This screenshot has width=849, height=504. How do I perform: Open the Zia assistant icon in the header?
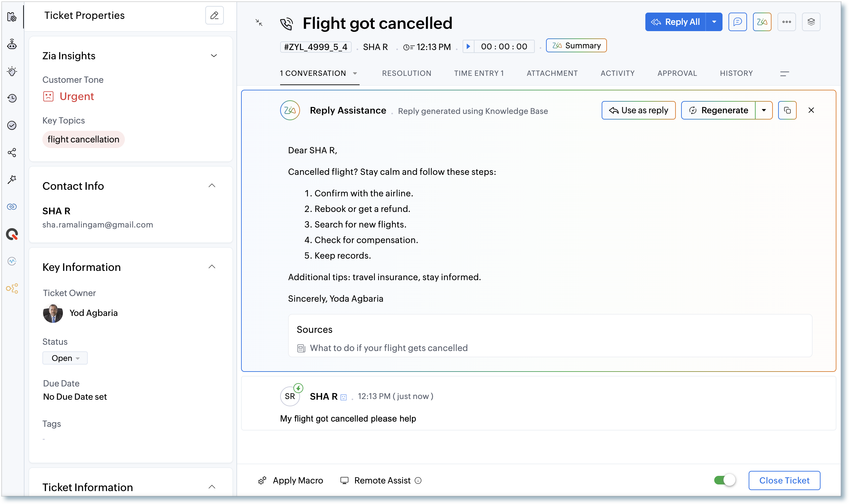point(762,22)
